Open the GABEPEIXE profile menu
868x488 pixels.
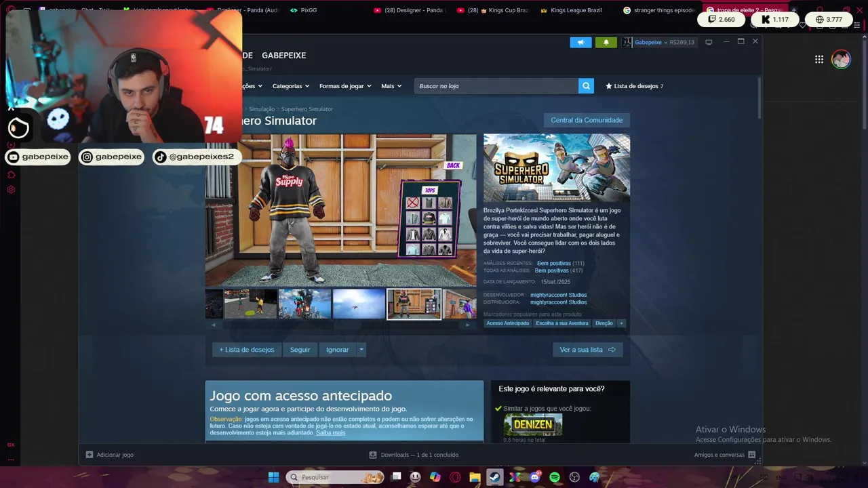click(283, 55)
